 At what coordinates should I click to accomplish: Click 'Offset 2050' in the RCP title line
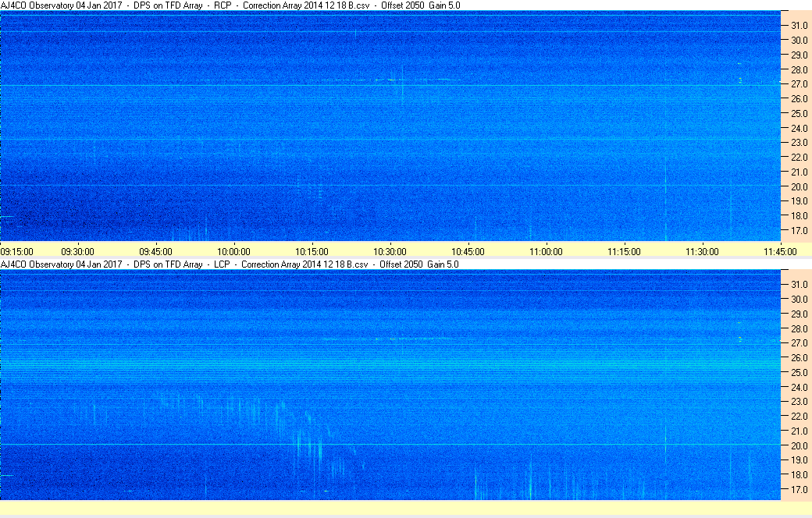[402, 5]
